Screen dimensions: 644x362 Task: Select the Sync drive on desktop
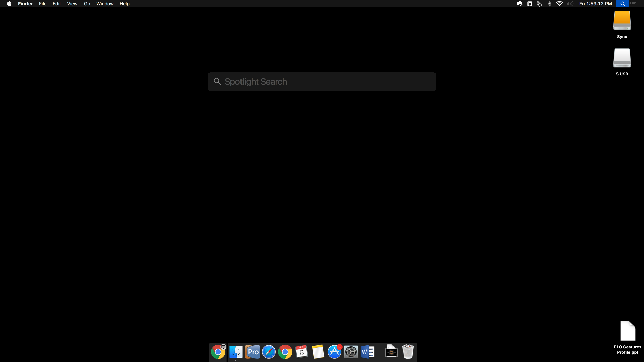tap(622, 21)
